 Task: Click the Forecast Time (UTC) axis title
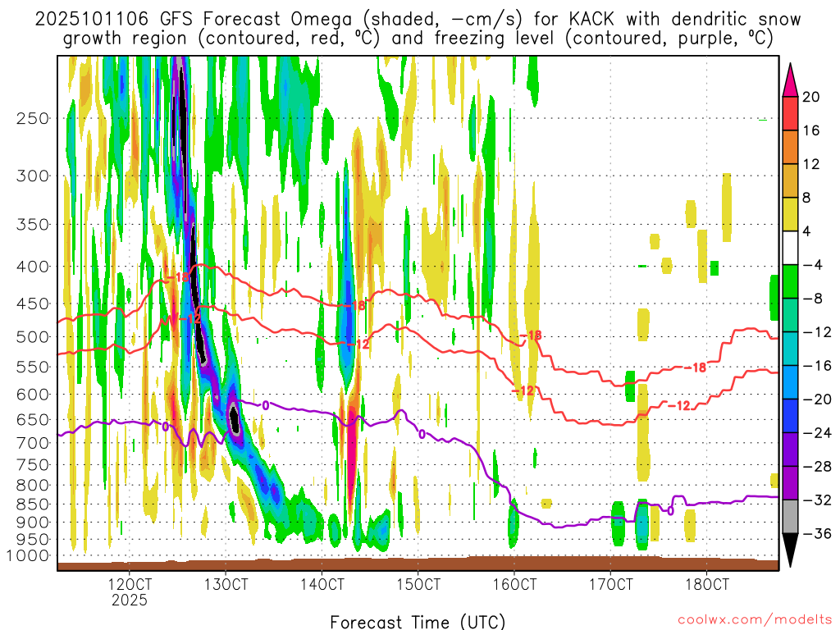point(418,622)
